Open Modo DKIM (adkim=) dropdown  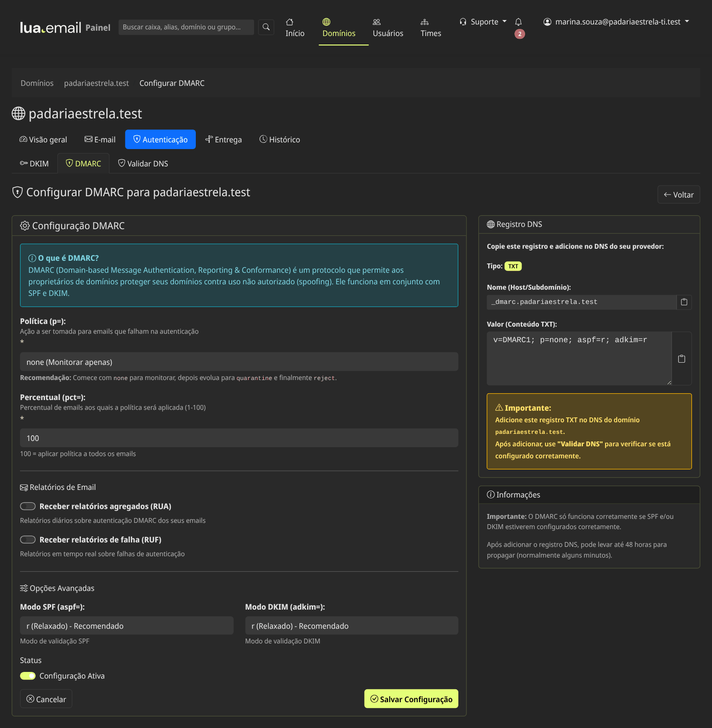(x=352, y=626)
